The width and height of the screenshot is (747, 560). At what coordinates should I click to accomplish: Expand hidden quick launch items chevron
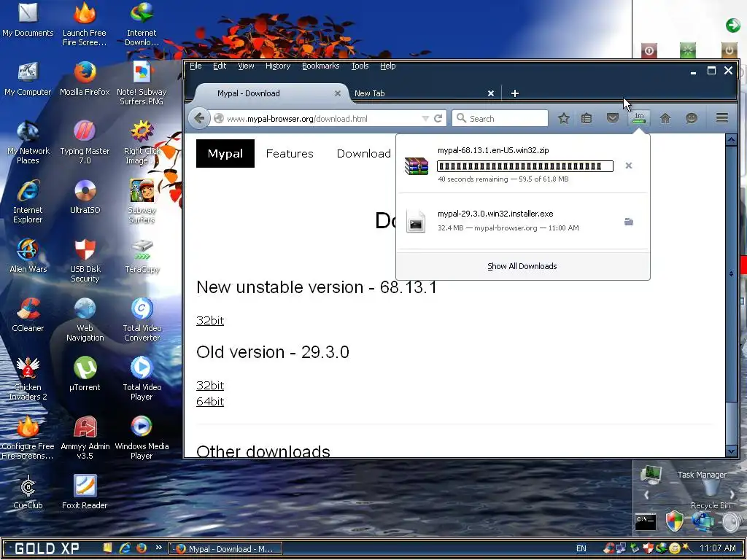[158, 548]
